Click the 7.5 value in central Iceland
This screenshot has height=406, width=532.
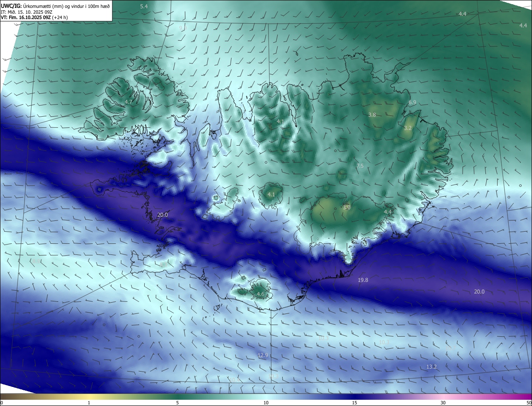pyautogui.click(x=360, y=166)
